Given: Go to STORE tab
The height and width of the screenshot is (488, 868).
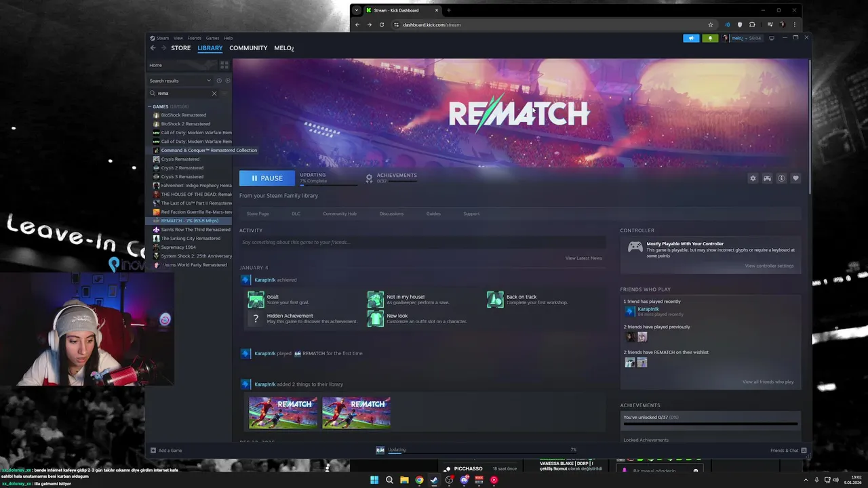Looking at the screenshot, I should click(180, 48).
